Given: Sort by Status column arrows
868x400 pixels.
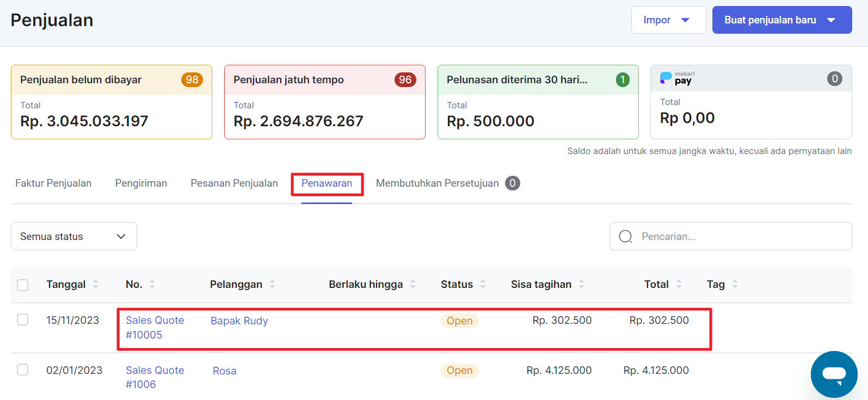Looking at the screenshot, I should point(483,284).
